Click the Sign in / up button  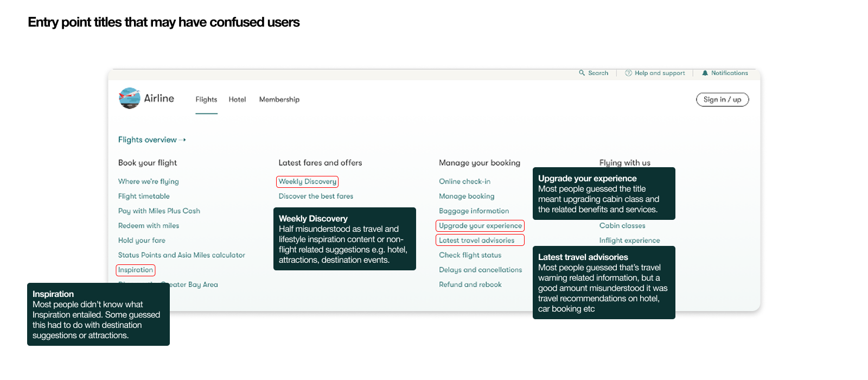pyautogui.click(x=722, y=99)
